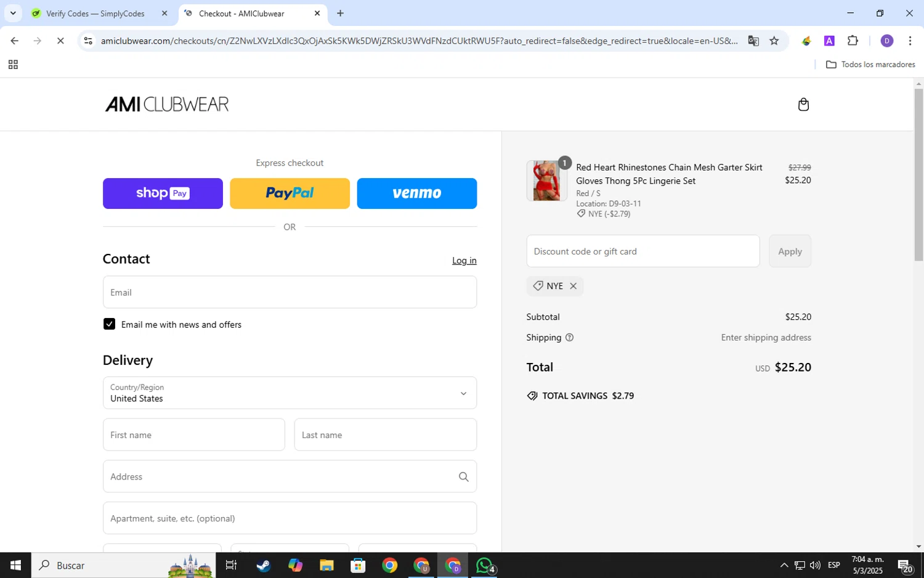This screenshot has height=578, width=924.
Task: Close the Verify Codes SimplyCodes tab
Action: point(164,13)
